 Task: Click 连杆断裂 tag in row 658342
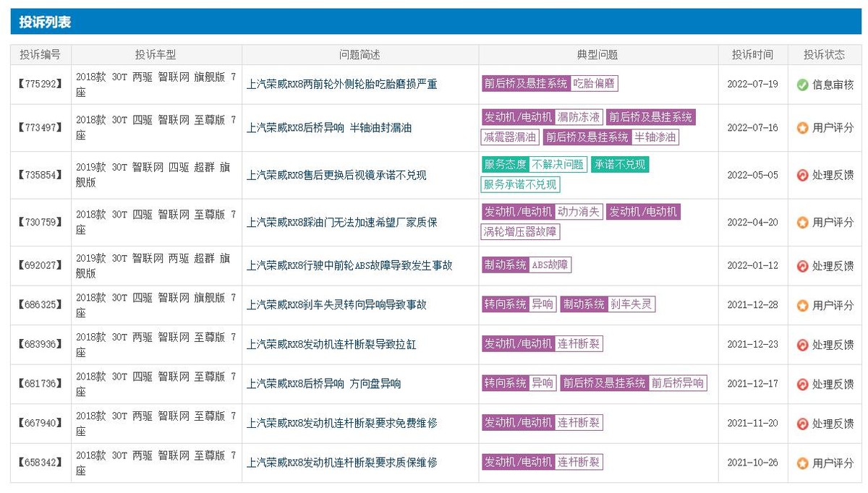tap(579, 463)
